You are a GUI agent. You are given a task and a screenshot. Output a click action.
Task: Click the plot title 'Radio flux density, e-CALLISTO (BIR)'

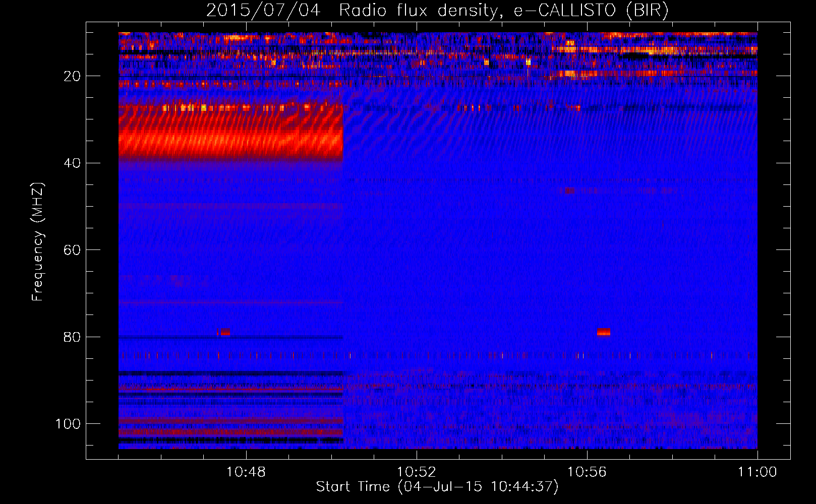pyautogui.click(x=503, y=11)
